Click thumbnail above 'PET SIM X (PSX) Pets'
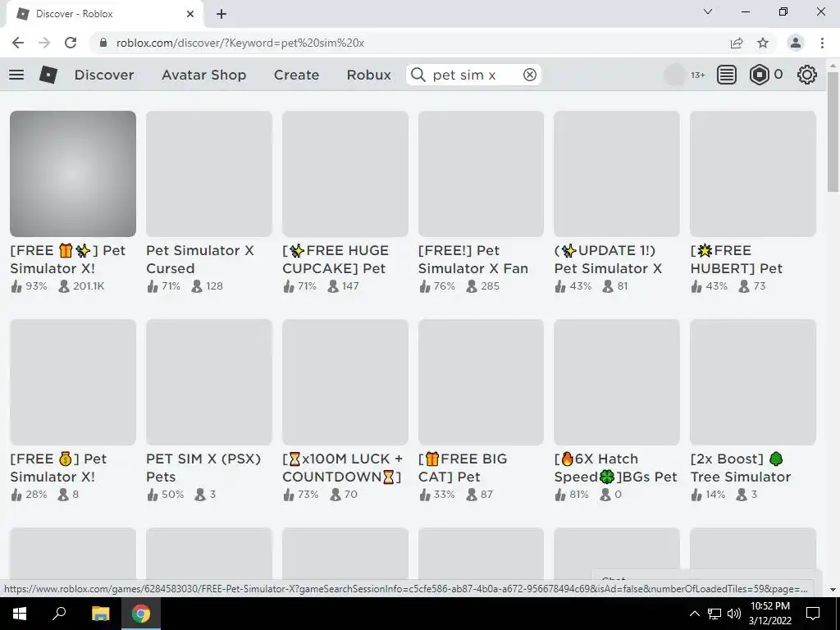The height and width of the screenshot is (630, 840). click(209, 382)
